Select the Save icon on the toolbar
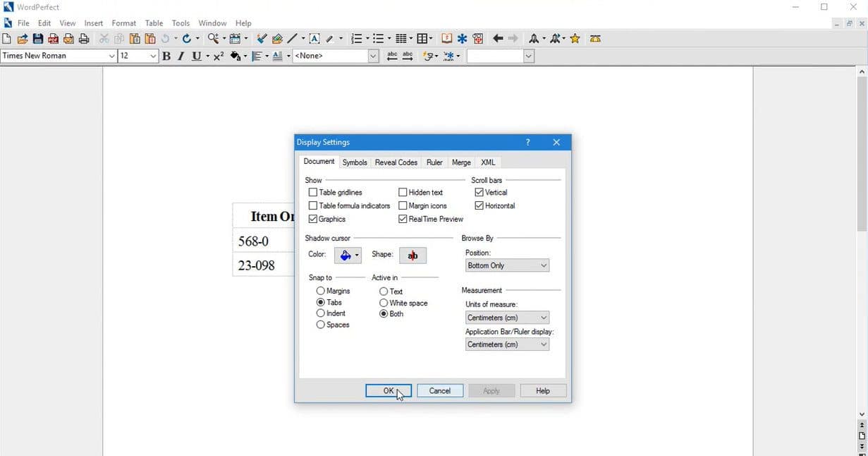868x456 pixels. point(37,38)
